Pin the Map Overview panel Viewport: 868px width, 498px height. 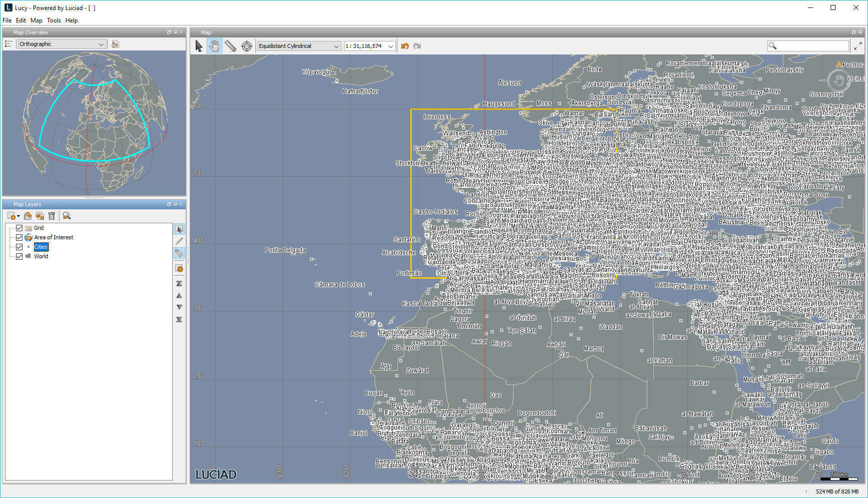(x=175, y=32)
